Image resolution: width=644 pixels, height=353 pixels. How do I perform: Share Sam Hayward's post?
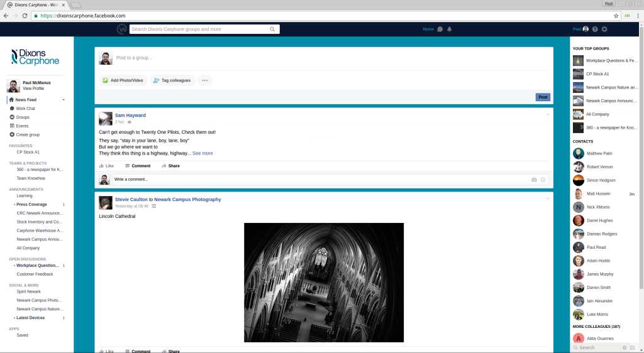pos(170,166)
